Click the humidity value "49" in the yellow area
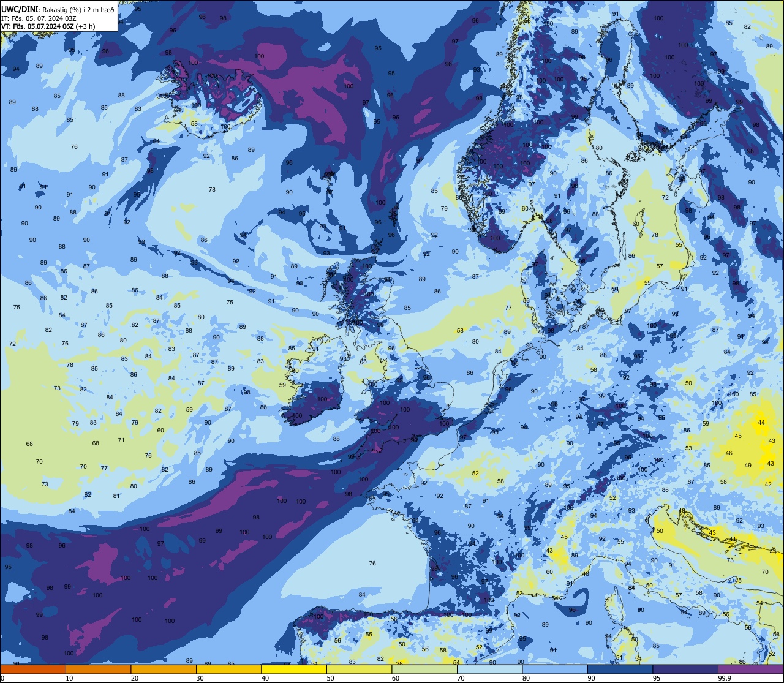 (x=748, y=466)
